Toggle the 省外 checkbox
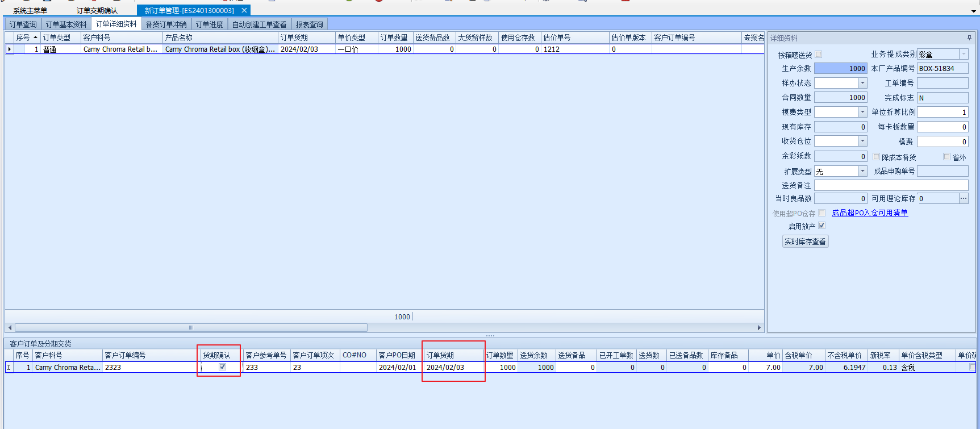Screen dimensions: 980x429 [947, 157]
